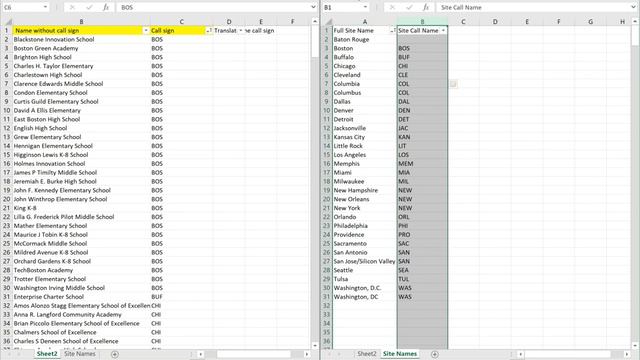Select the MEM call name cell

422,164
